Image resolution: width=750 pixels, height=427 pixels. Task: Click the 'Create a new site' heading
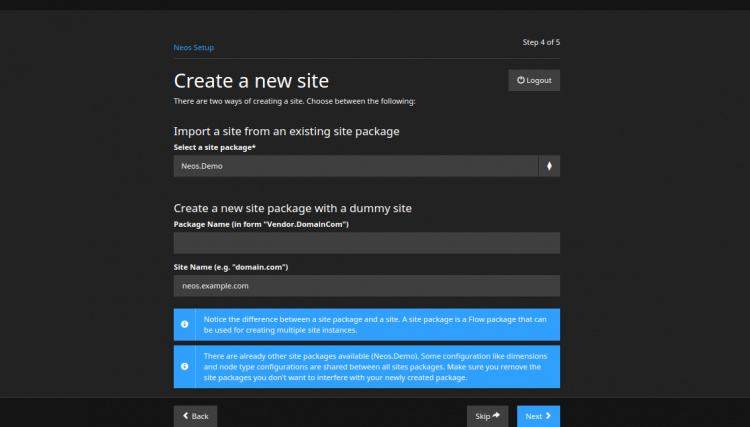pos(251,80)
